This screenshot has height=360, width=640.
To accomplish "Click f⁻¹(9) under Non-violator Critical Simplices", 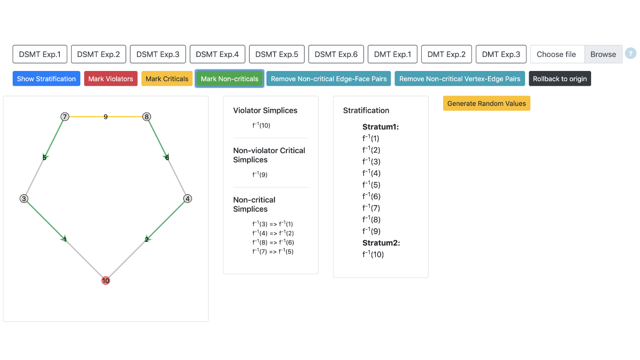I will click(260, 174).
